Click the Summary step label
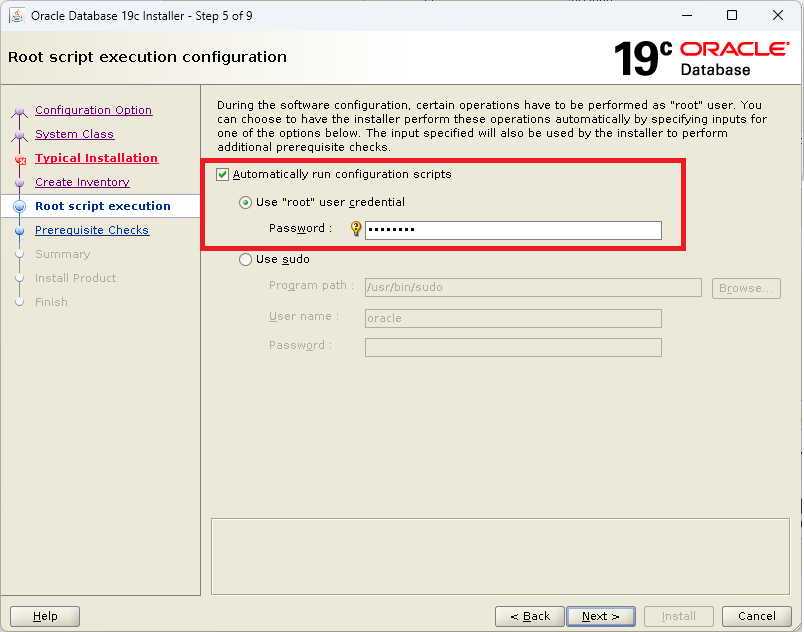 point(63,254)
